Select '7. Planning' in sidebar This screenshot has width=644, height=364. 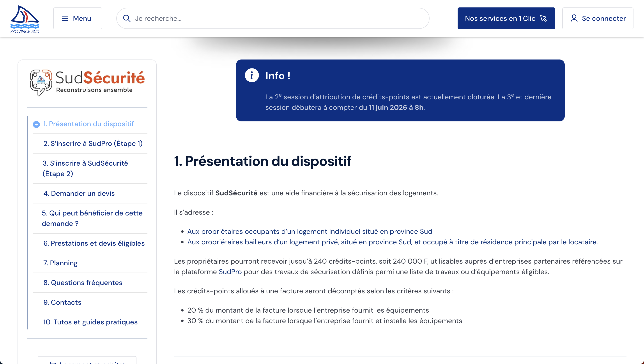click(60, 263)
